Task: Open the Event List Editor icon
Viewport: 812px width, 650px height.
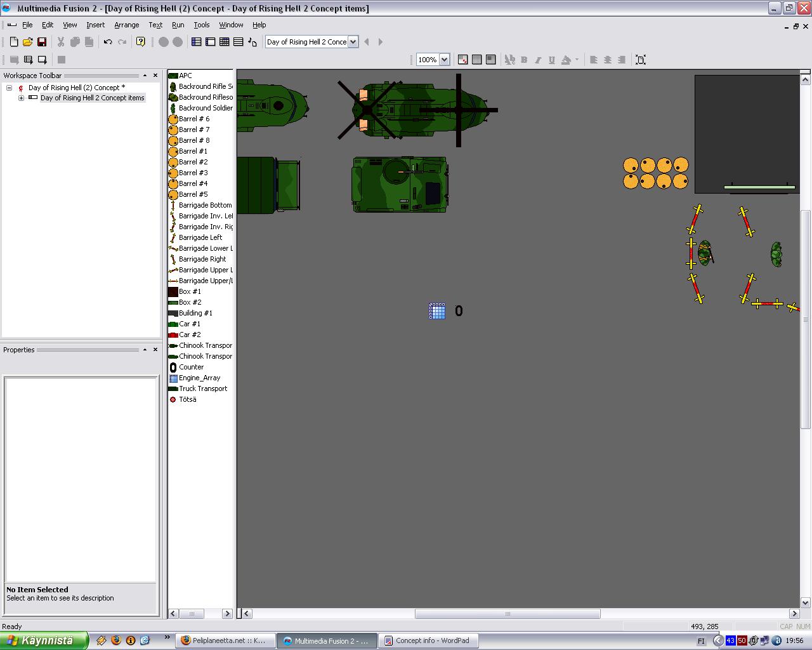Action: click(239, 42)
